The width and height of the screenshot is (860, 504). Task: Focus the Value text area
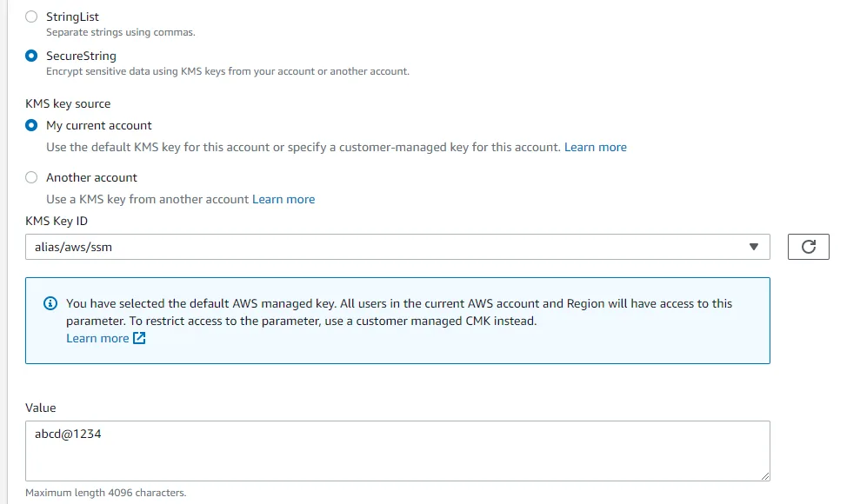[x=397, y=451]
